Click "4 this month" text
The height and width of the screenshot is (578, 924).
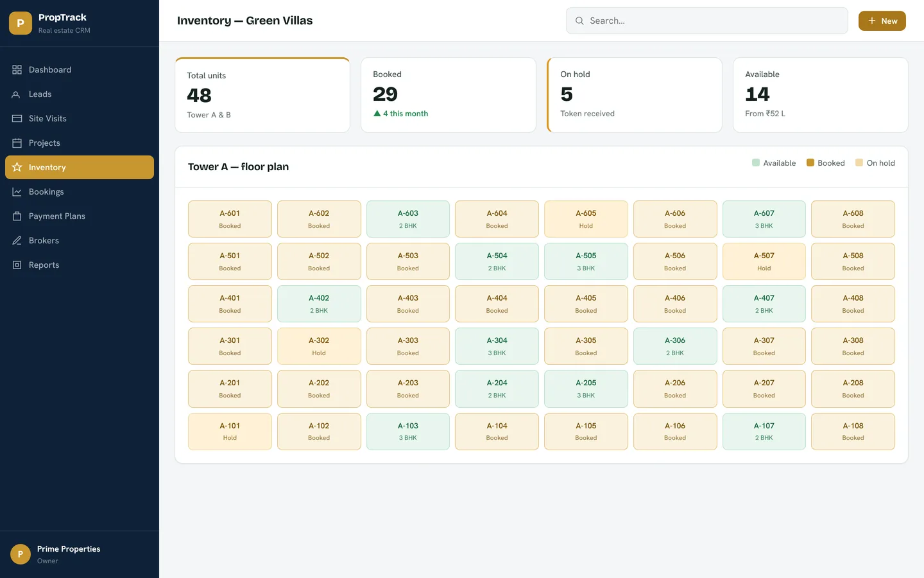(x=406, y=114)
